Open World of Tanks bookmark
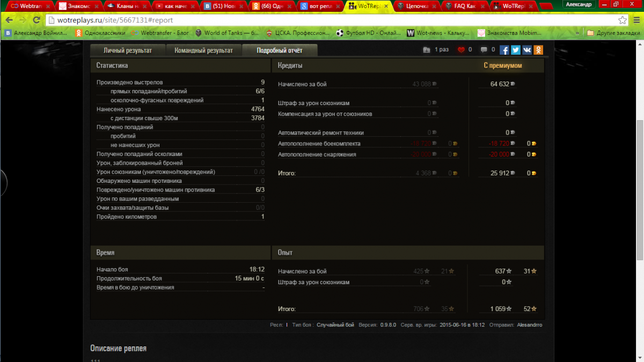The image size is (644, 362). [x=227, y=33]
